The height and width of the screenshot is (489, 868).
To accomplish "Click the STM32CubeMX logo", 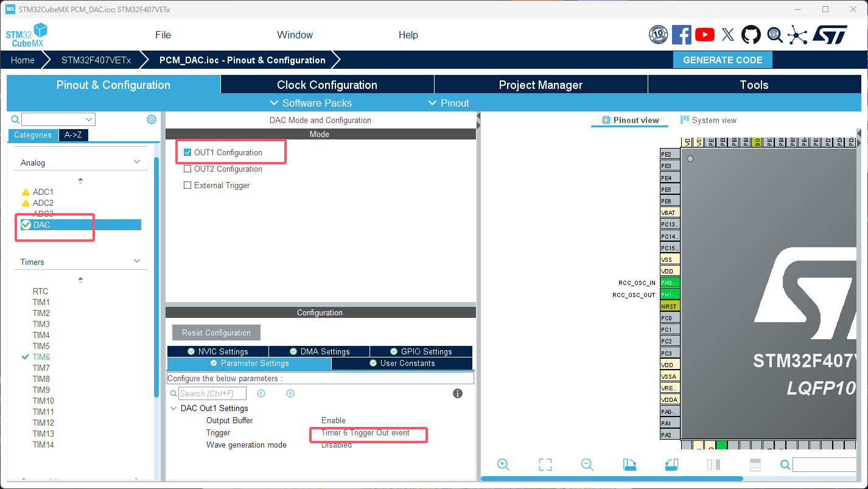I will pos(27,35).
